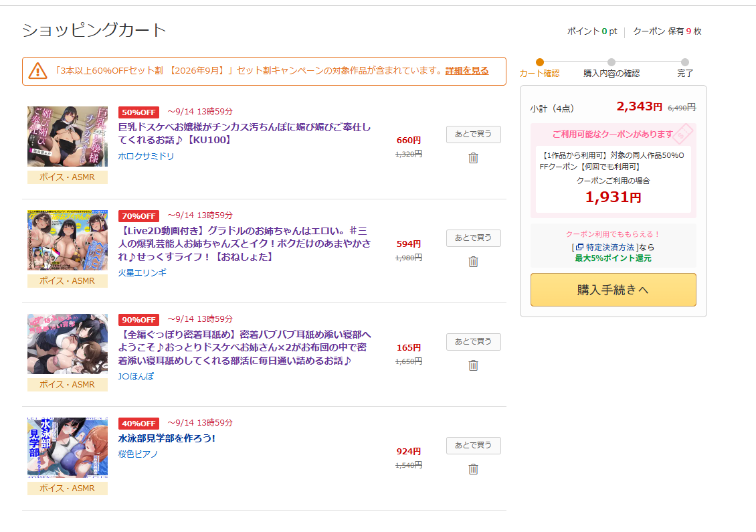Image resolution: width=756 pixels, height=532 pixels.
Task: Open the 特定決済方法 payment method link
Action: coord(610,247)
